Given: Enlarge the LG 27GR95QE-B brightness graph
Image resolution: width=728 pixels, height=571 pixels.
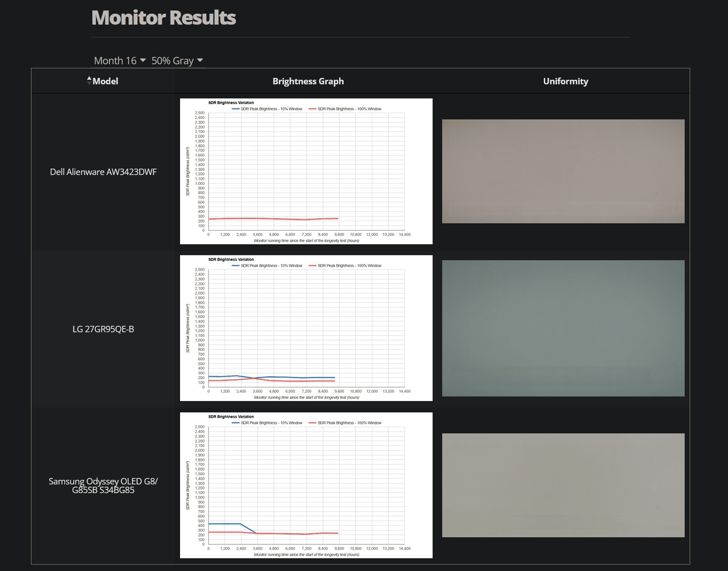Looking at the screenshot, I should tap(306, 328).
